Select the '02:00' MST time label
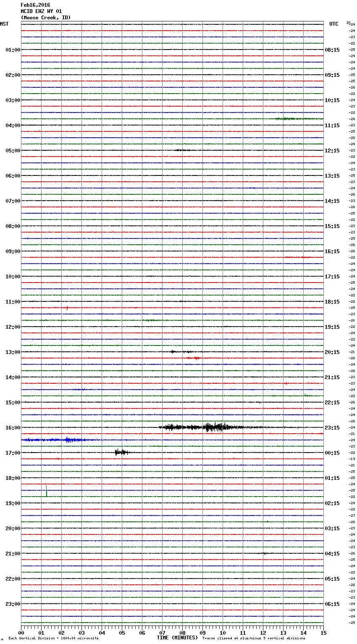The height and width of the screenshot is (644, 357). (x=13, y=75)
